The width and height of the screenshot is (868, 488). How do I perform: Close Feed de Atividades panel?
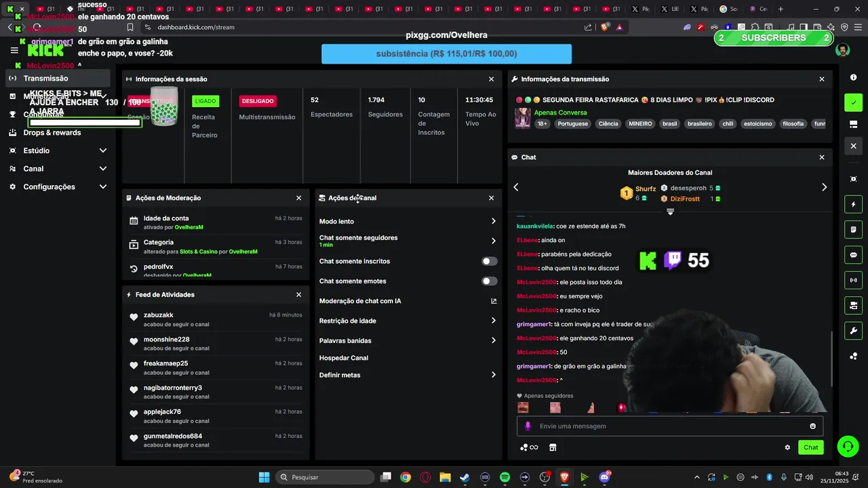pos(298,295)
